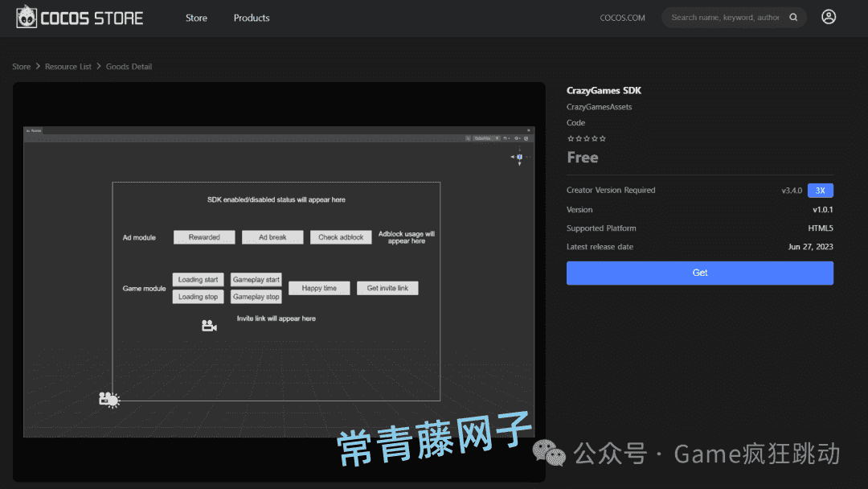Image resolution: width=868 pixels, height=489 pixels.
Task: Click Loading stop in the preview
Action: tap(198, 297)
